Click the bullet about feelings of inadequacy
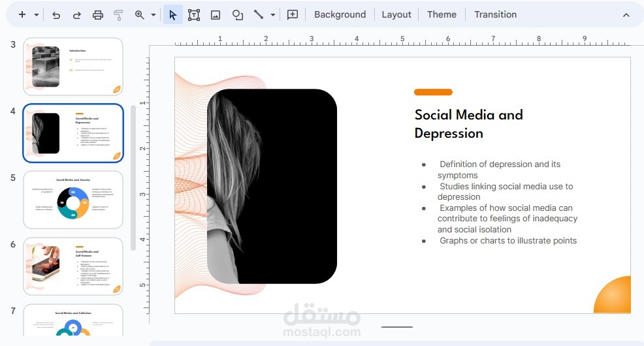 click(507, 218)
